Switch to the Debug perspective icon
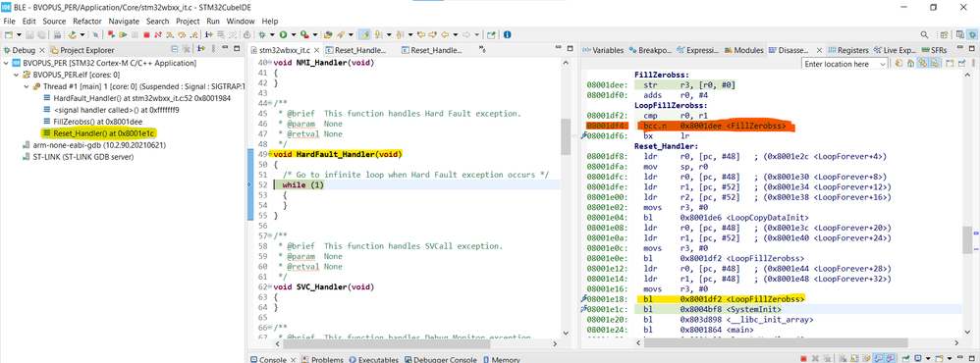This screenshot has width=980, height=363. tap(972, 34)
